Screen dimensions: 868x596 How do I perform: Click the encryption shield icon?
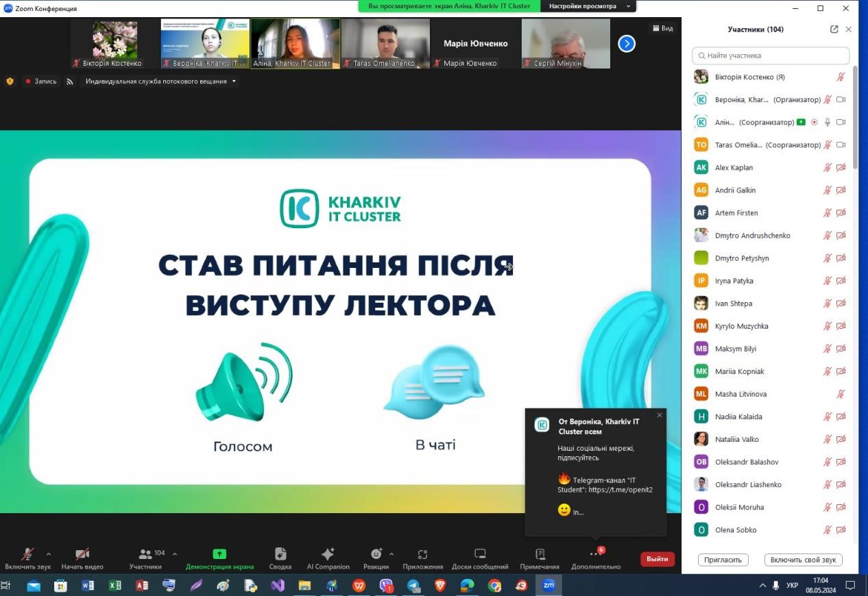click(10, 81)
